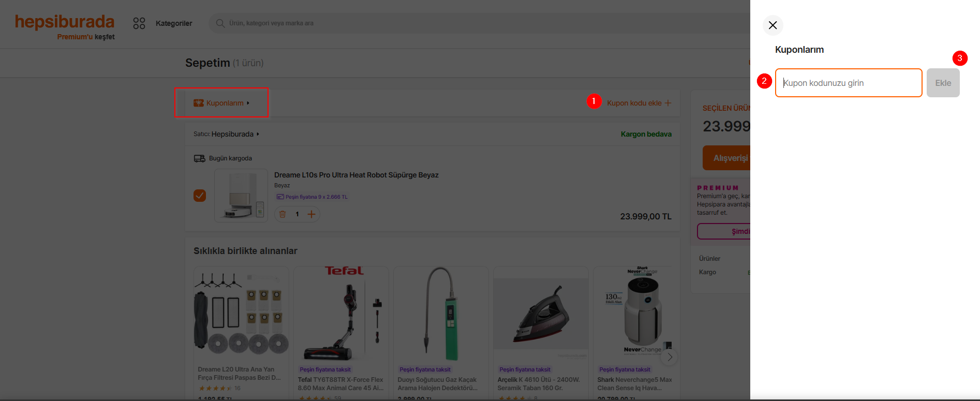Click the Hepsiburada logo
980x401 pixels.
click(65, 22)
